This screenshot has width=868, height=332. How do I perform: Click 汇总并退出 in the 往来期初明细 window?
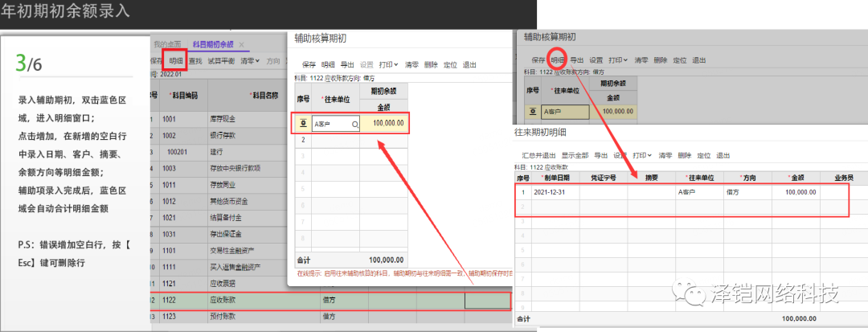coord(538,155)
